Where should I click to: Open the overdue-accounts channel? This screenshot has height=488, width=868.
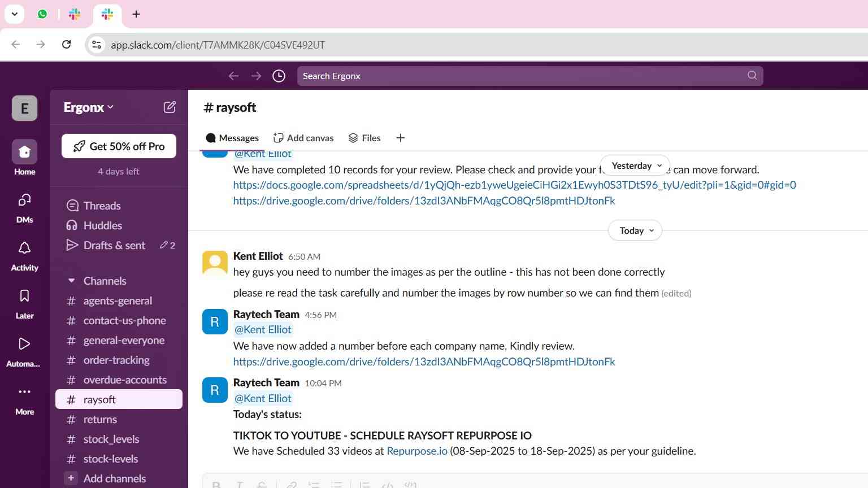point(119,380)
